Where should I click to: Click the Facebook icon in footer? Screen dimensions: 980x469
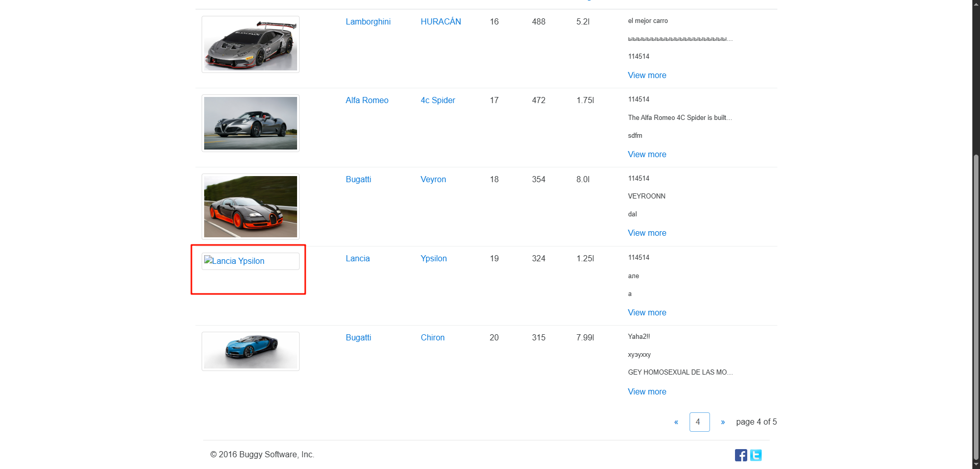pyautogui.click(x=741, y=455)
